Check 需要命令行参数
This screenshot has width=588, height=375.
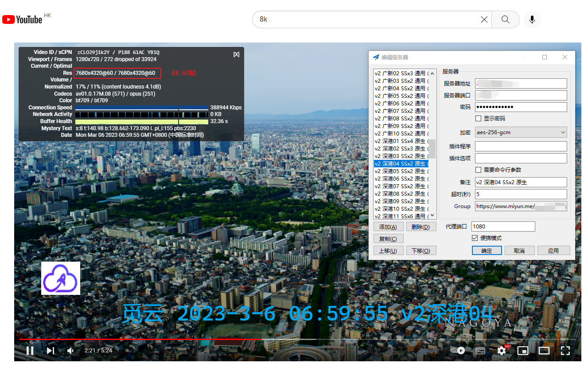pos(477,170)
